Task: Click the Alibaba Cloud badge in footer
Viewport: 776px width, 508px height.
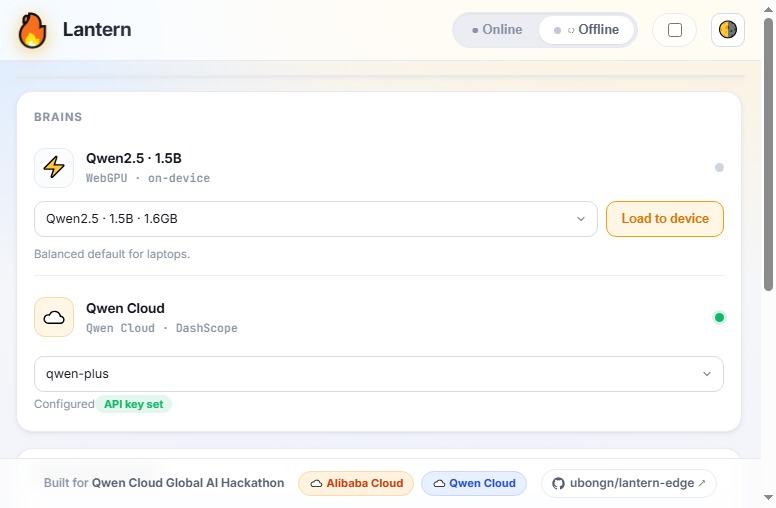Action: (x=356, y=483)
